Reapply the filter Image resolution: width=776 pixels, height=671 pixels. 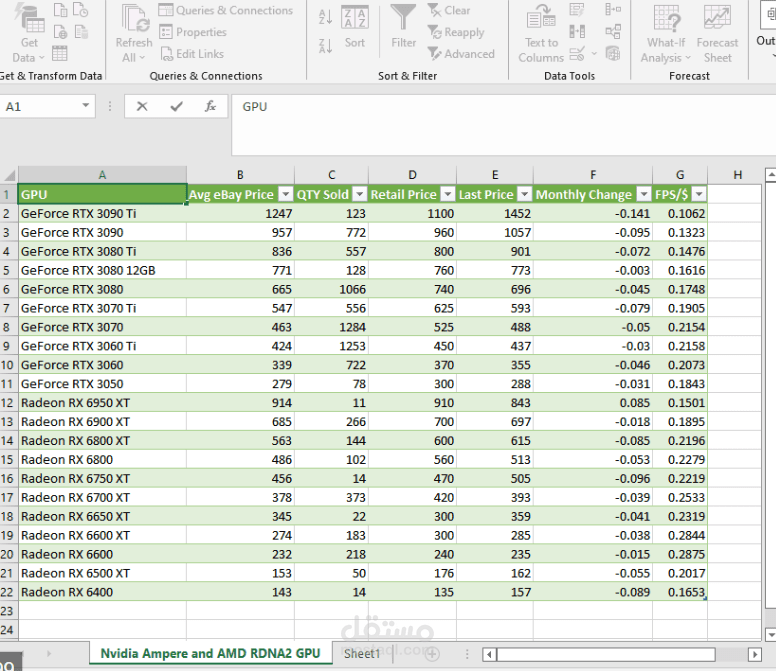click(456, 32)
